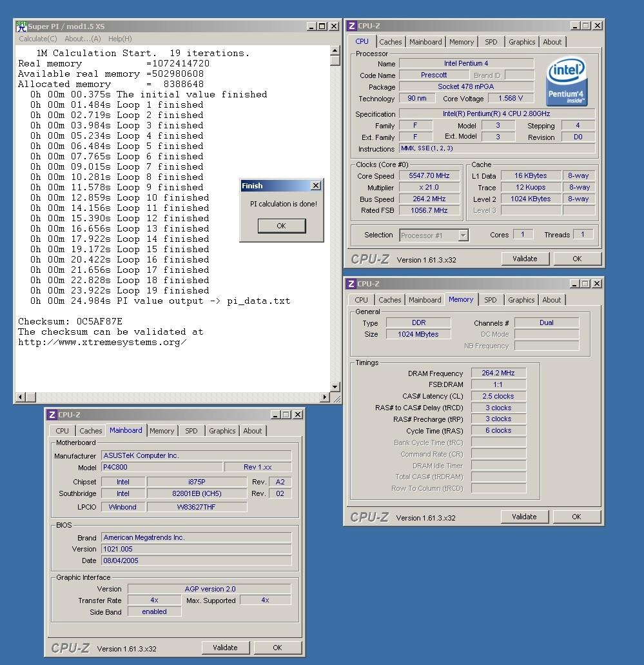644x665 pixels.
Task: Select Graphics tab in Memory window
Action: [x=521, y=300]
